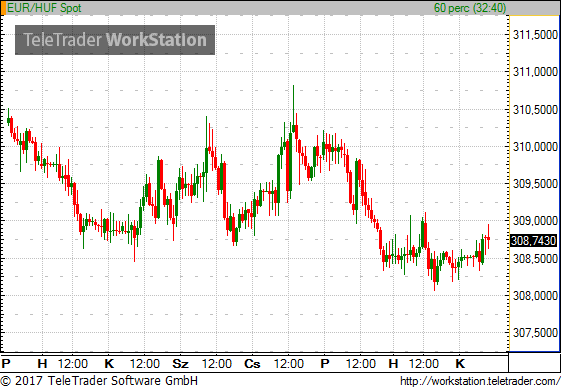
Task: Click the last red candle on the chart
Action: point(488,237)
